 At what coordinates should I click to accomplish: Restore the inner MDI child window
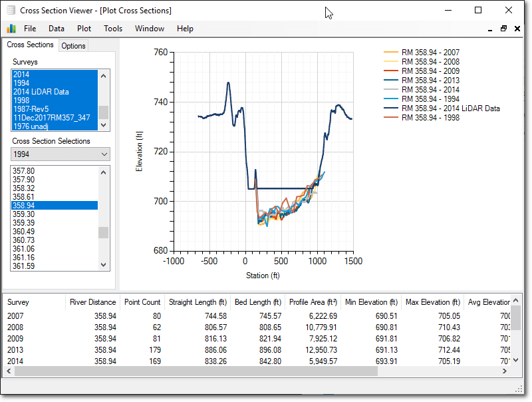503,29
